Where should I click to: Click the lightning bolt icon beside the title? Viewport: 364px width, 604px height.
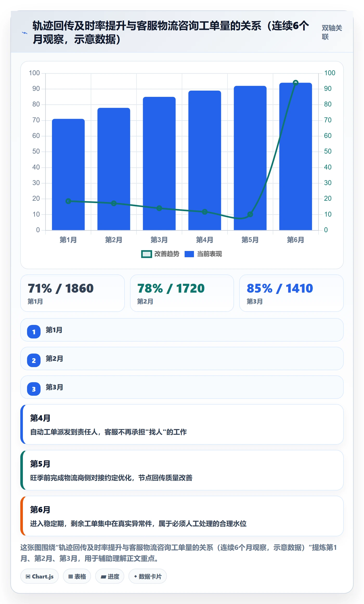(x=25, y=33)
